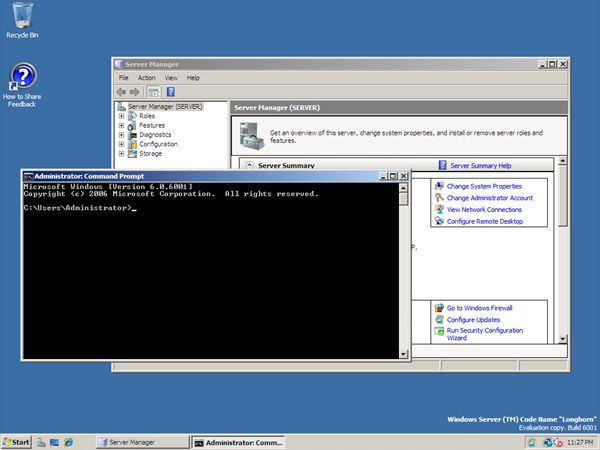This screenshot has height=450, width=600.
Task: Open the Server Summary Help link
Action: (481, 166)
